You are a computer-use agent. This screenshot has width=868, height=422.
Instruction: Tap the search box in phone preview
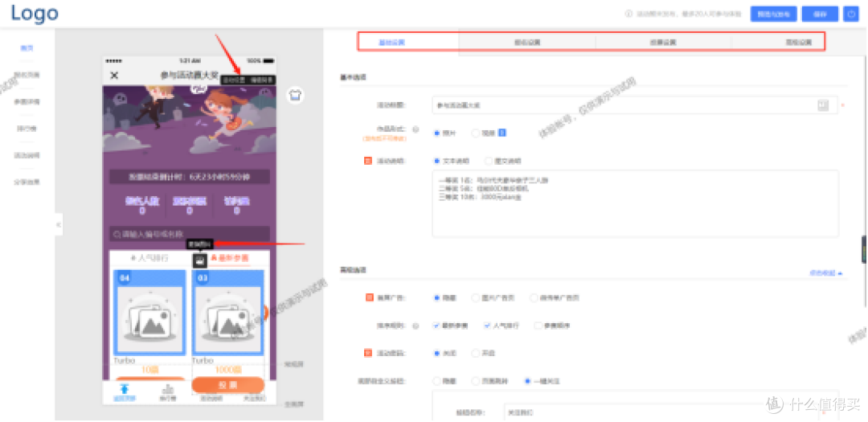[190, 234]
